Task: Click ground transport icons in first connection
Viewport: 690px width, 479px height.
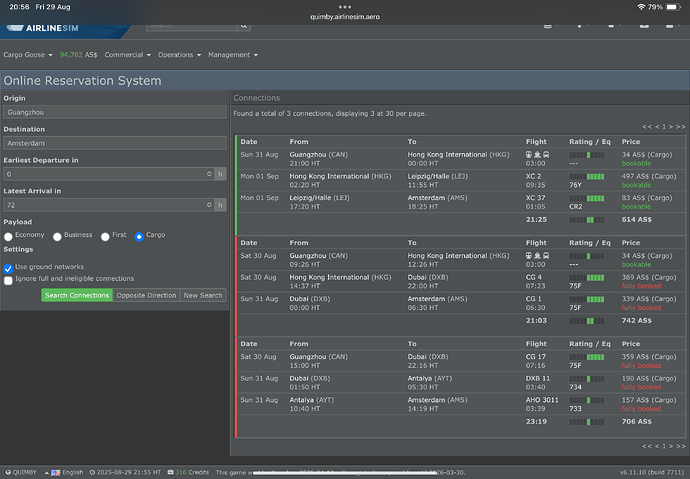Action: pos(536,156)
